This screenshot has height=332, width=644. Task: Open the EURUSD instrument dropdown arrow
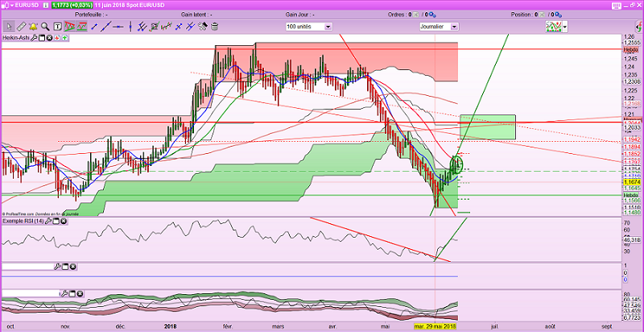point(11,5)
